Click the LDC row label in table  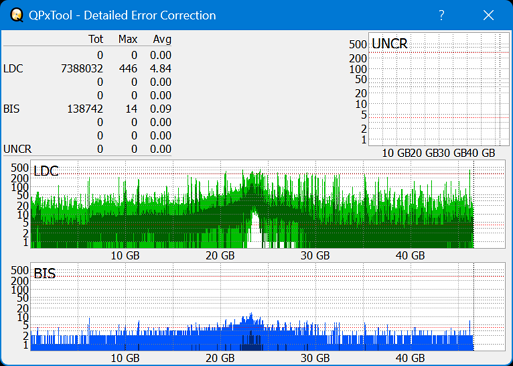pos(13,69)
